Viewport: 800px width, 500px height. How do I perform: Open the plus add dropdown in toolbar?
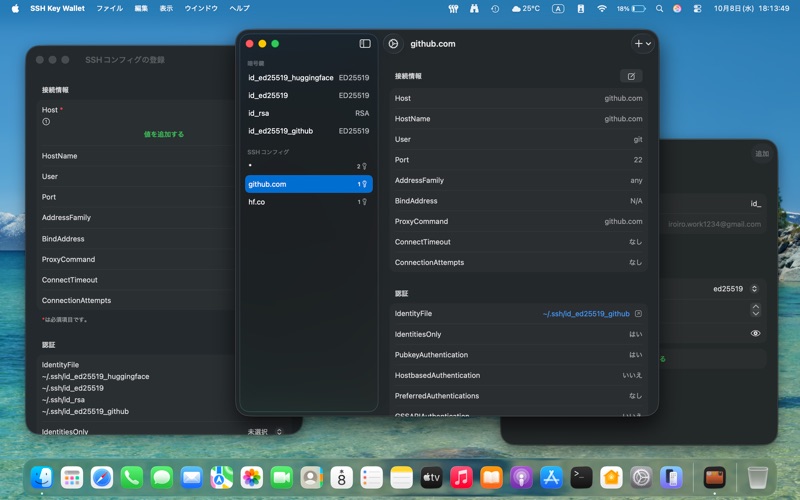pos(642,44)
